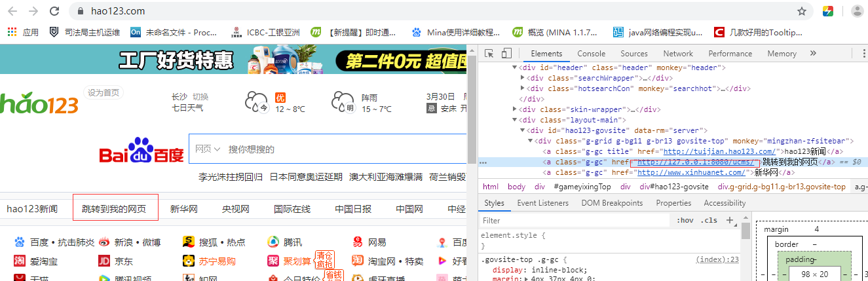868x281 pixels.
Task: Toggle the :hov element state button
Action: [685, 220]
